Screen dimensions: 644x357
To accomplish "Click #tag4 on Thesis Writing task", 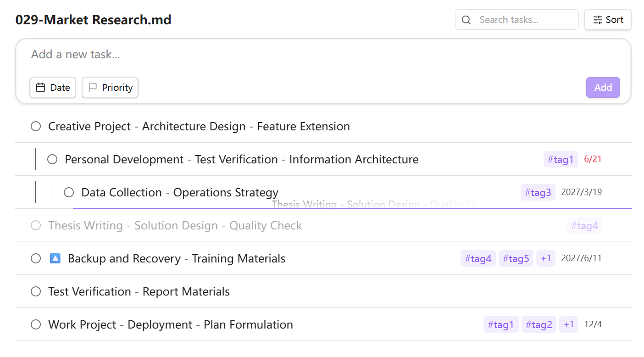I will 584,225.
